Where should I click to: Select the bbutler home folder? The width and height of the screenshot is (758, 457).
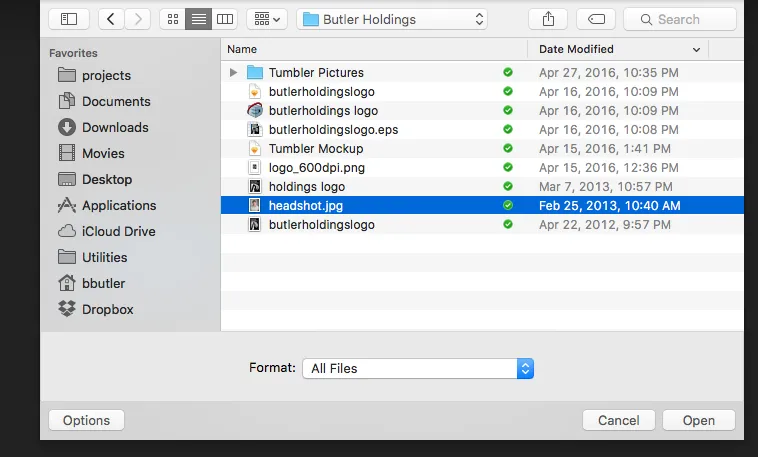(x=91, y=283)
